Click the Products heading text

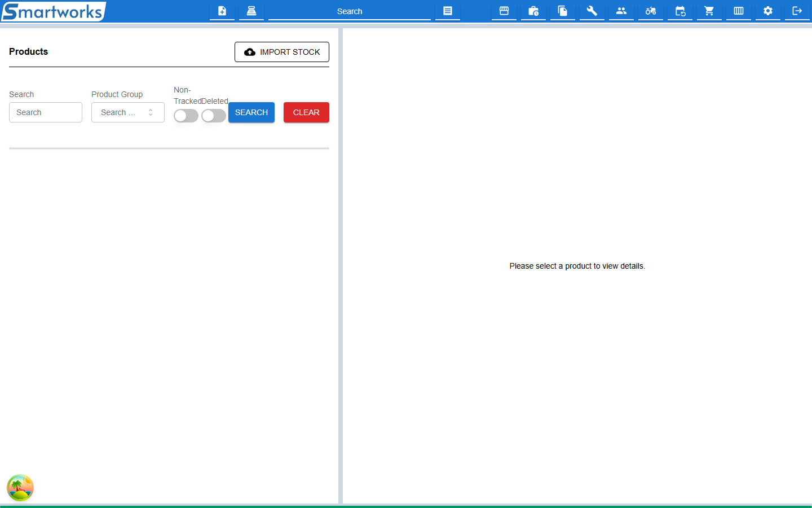point(29,51)
